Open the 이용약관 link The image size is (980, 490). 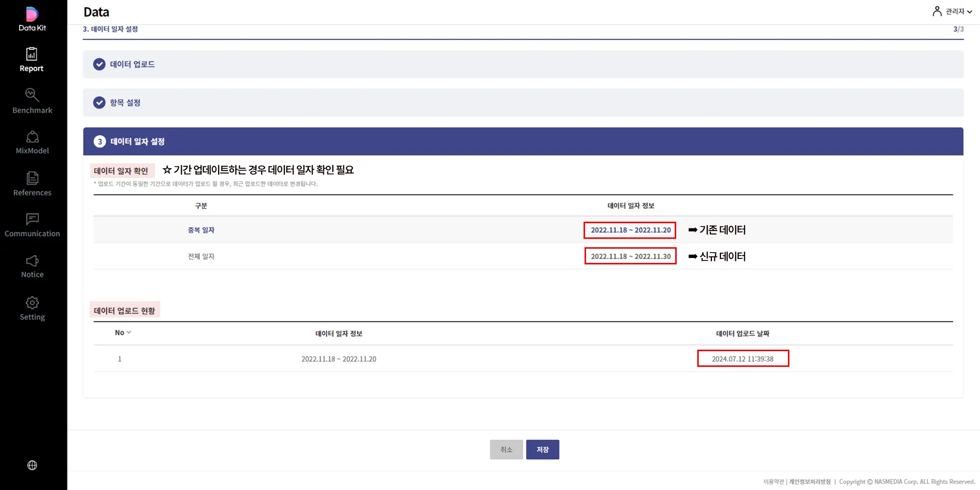(x=773, y=482)
